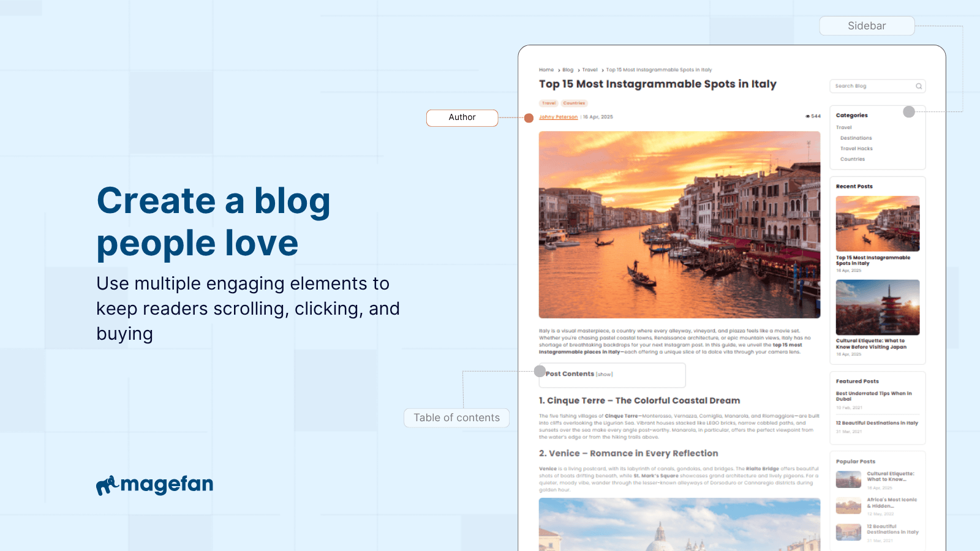Image resolution: width=980 pixels, height=551 pixels.
Task: Open the Blog breadcrumb link
Action: [568, 70]
